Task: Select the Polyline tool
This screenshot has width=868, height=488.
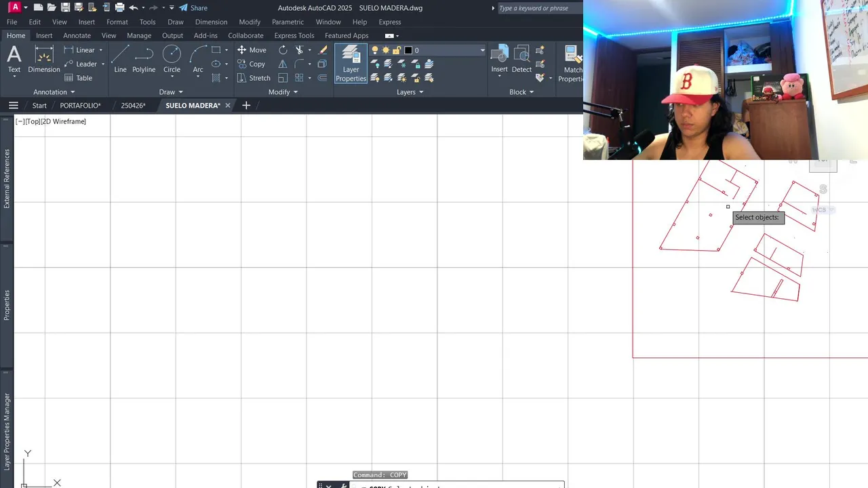Action: pos(144,60)
